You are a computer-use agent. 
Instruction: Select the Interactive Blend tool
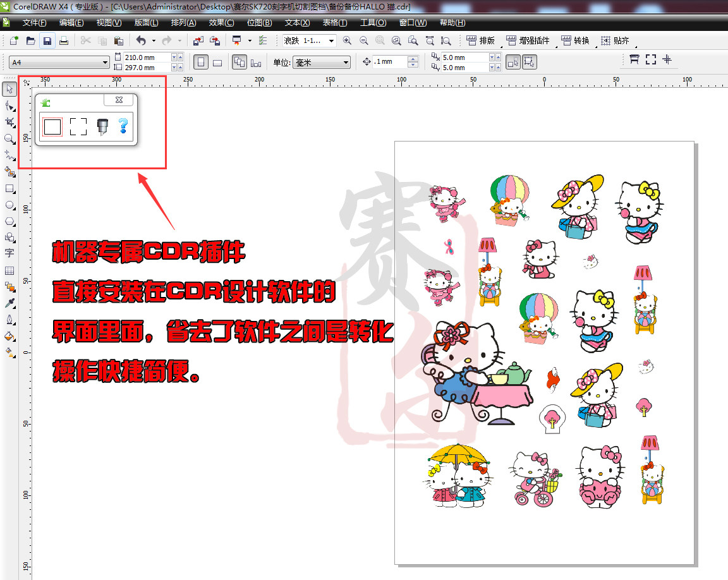pos(9,287)
